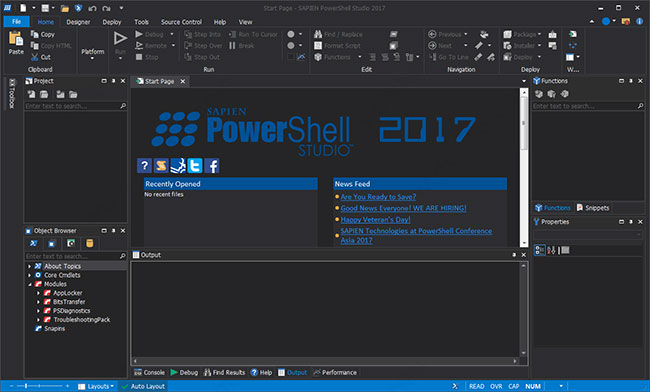The image size is (650, 392).
Task: Click the database icon in Object Browser toolbar
Action: tap(90, 243)
